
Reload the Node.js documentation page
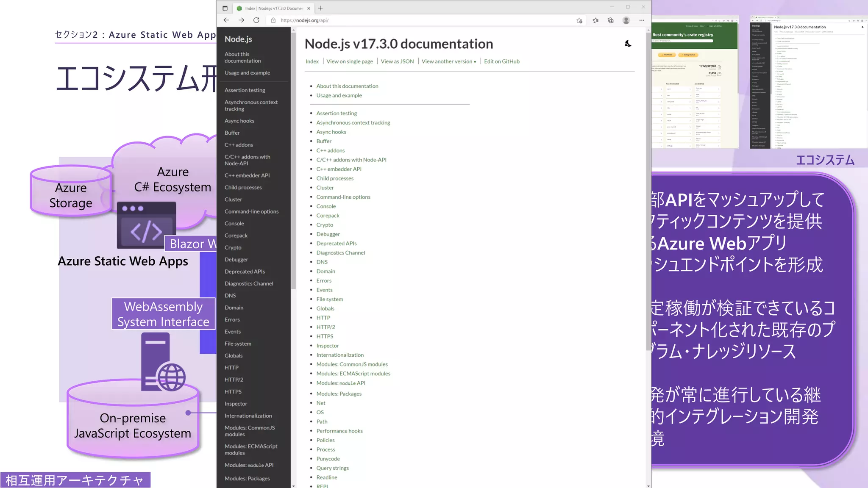point(256,20)
